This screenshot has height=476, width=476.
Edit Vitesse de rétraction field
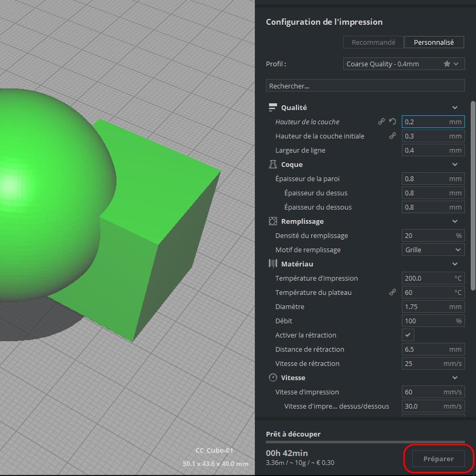(433, 363)
